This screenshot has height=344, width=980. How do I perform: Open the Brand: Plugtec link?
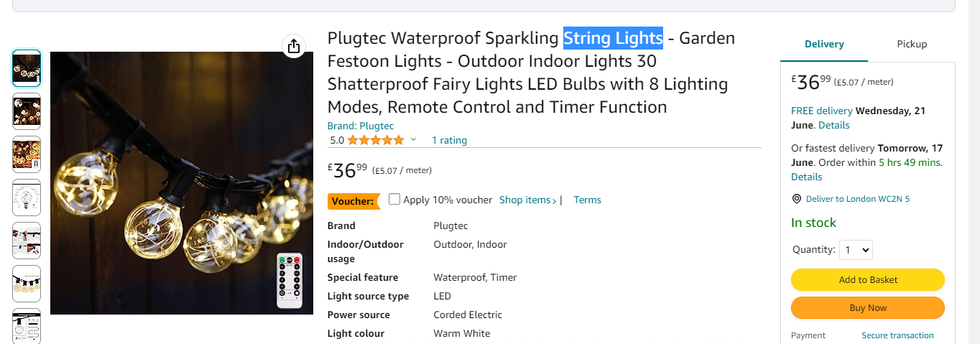(361, 126)
